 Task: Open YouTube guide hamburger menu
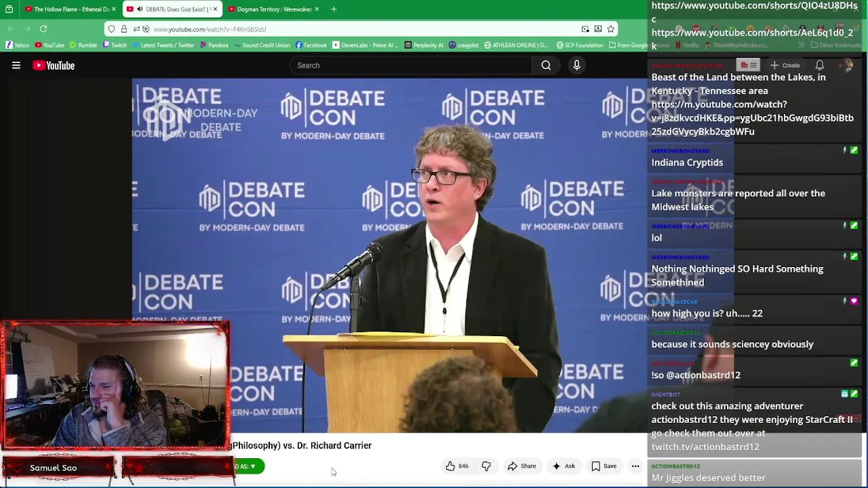pos(16,66)
